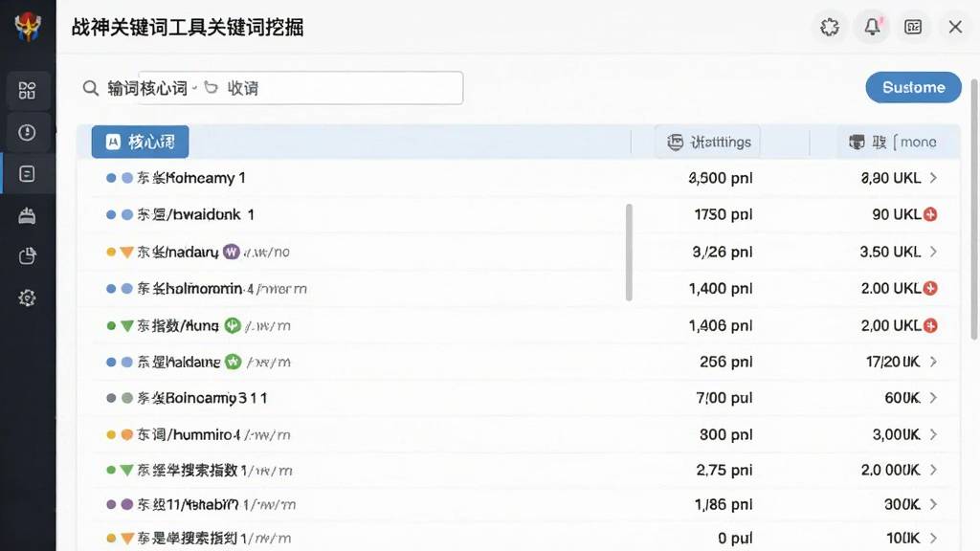The image size is (980, 551).
Task: Click the calculator panel icon in header
Action: click(x=913, y=27)
